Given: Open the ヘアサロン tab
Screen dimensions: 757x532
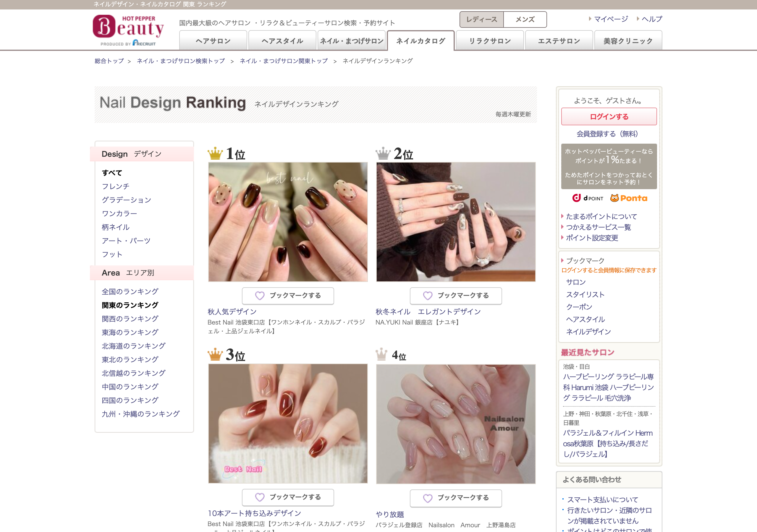Looking at the screenshot, I should click(x=213, y=40).
